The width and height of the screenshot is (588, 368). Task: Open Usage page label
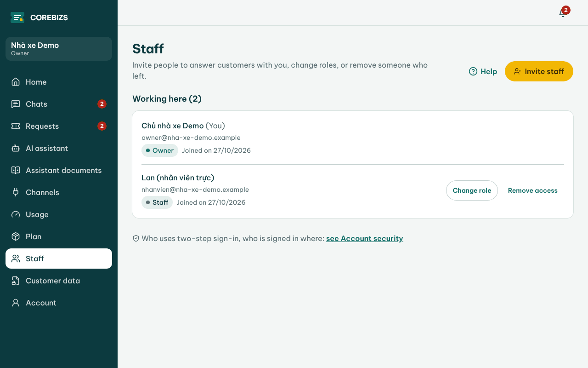coord(37,214)
